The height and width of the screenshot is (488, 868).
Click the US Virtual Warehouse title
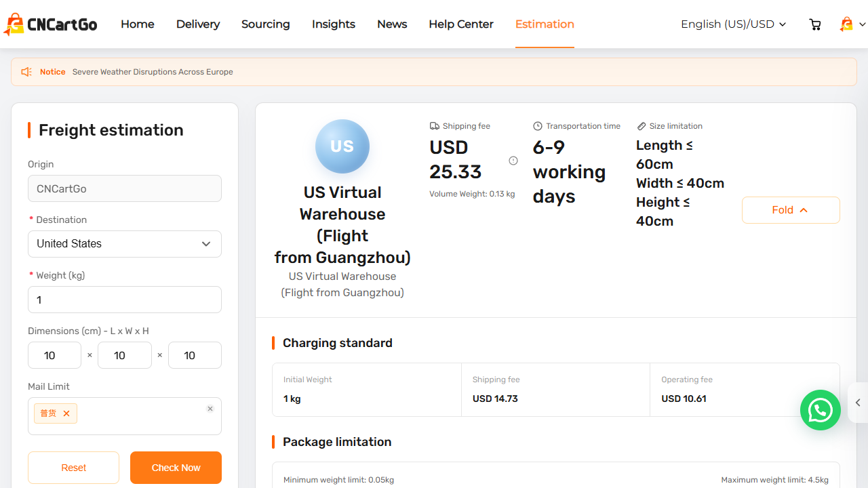(x=342, y=224)
